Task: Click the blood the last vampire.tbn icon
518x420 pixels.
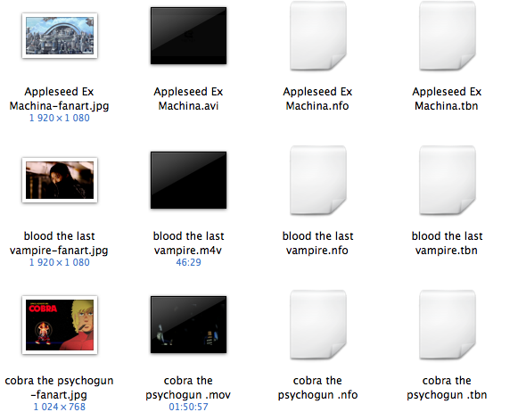Action: coord(447,180)
